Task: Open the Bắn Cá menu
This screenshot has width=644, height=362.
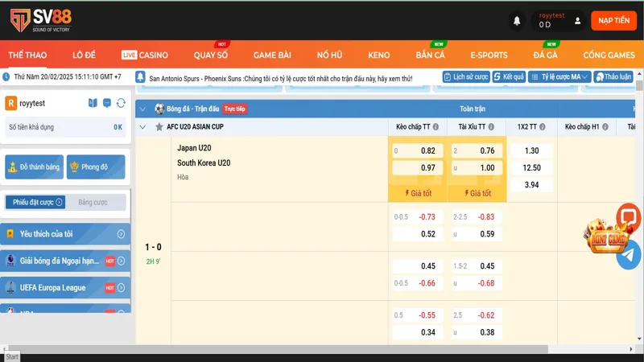Action: point(430,55)
